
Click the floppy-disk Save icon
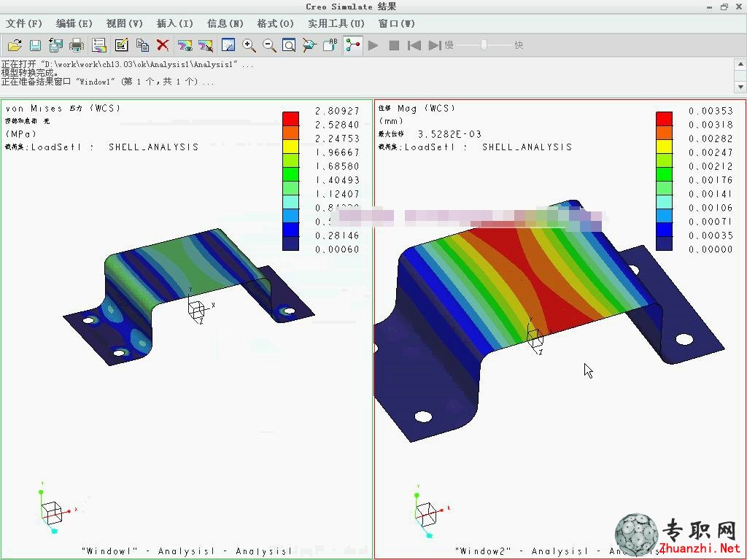pos(35,45)
